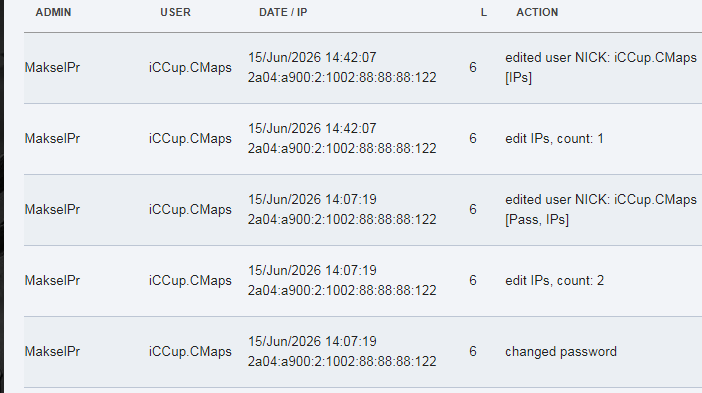Viewport: 702px width, 393px height.
Task: Click the USER column header
Action: (x=176, y=12)
